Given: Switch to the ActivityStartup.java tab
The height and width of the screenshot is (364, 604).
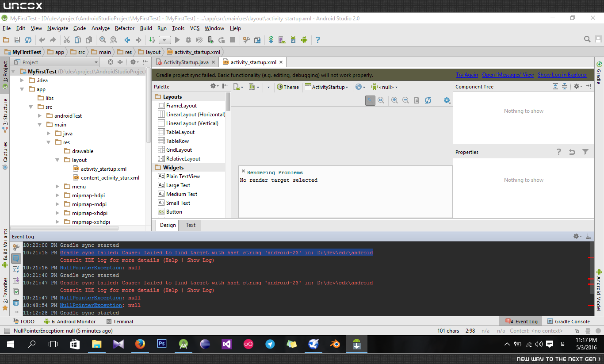Looking at the screenshot, I should [186, 62].
